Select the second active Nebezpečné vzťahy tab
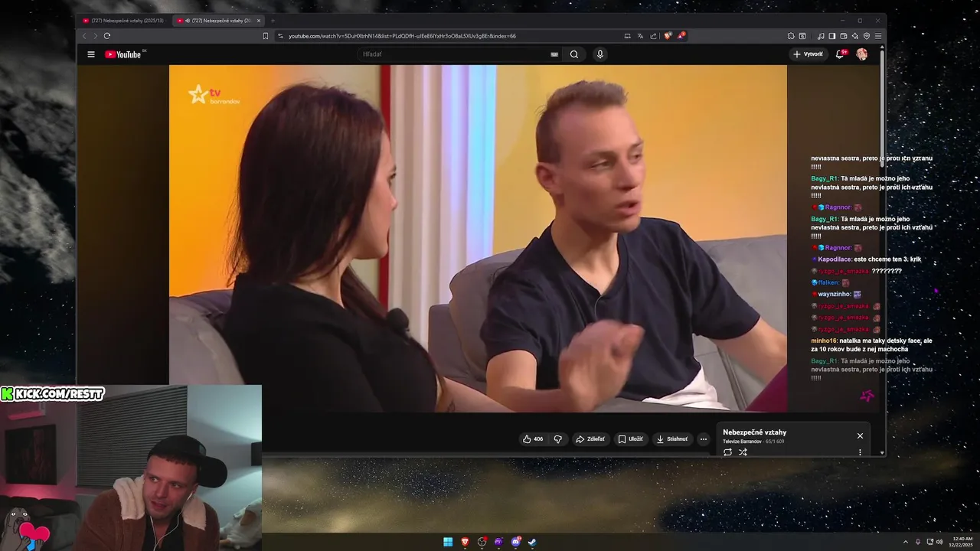 coord(217,21)
